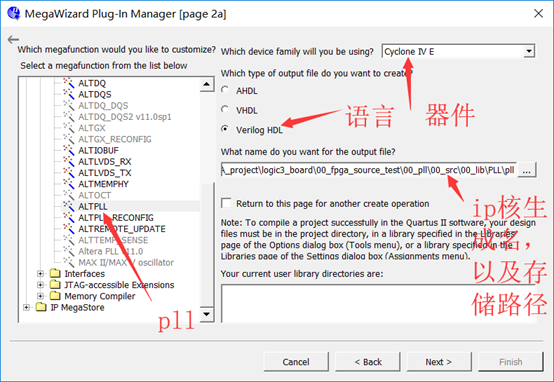Select ALTREMOTE_UPDATE in the list
This screenshot has height=382, width=554.
click(x=122, y=229)
